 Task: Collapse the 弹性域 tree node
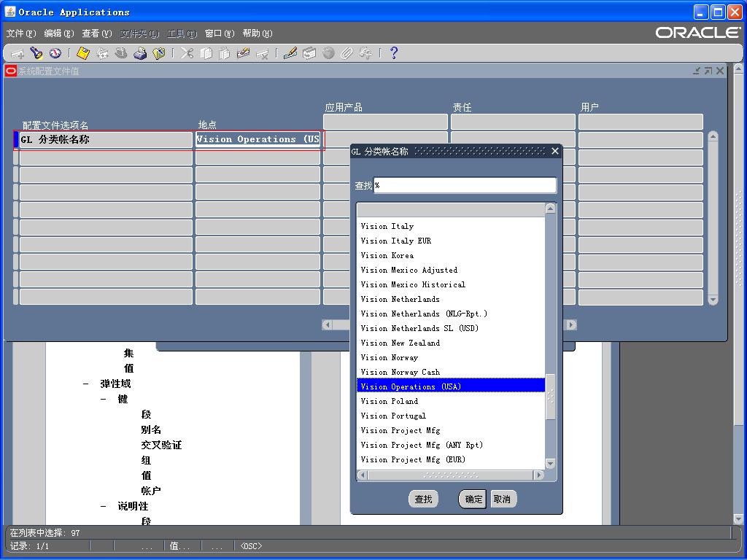[86, 384]
